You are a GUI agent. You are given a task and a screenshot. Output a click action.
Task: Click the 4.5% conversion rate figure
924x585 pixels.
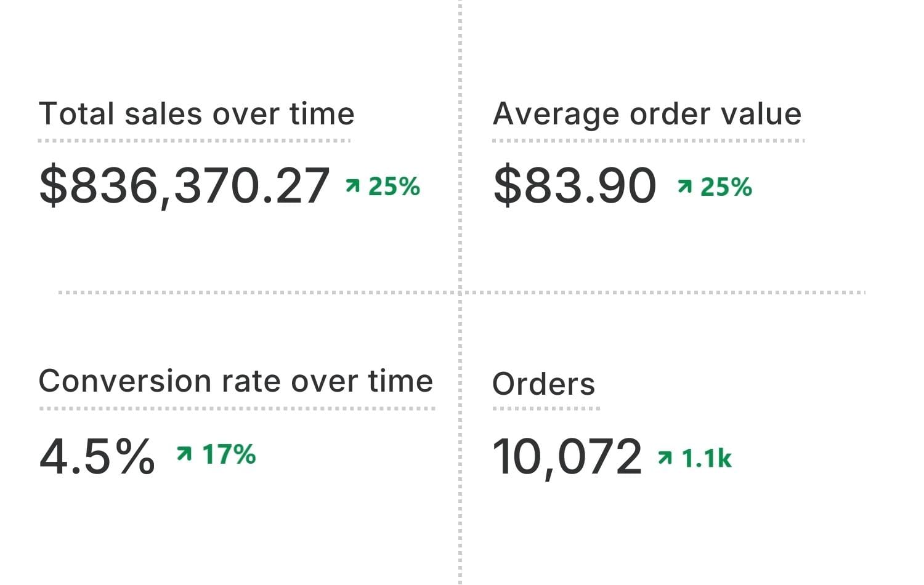coord(97,456)
